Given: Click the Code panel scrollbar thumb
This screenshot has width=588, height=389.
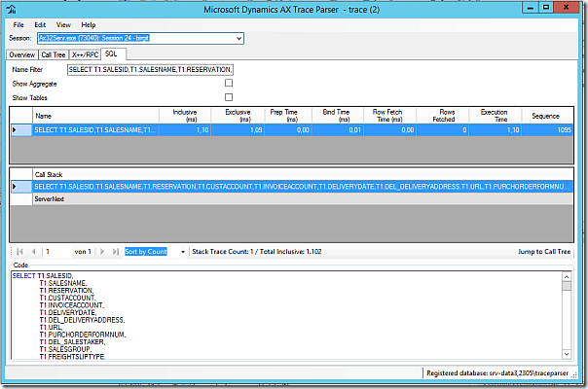Looking at the screenshot, I should (567, 286).
